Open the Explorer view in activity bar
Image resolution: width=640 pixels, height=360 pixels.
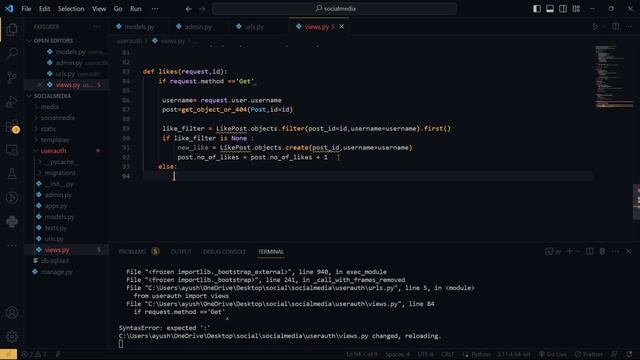point(12,29)
